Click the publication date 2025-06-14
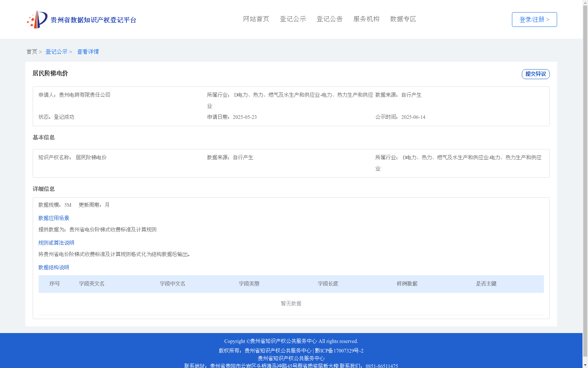This screenshot has height=368, width=588. click(413, 117)
